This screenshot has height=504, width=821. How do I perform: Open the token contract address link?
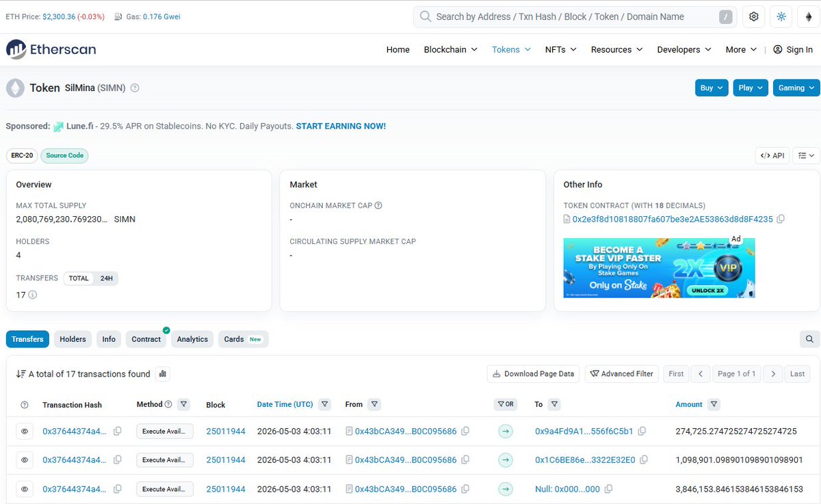[x=673, y=220]
